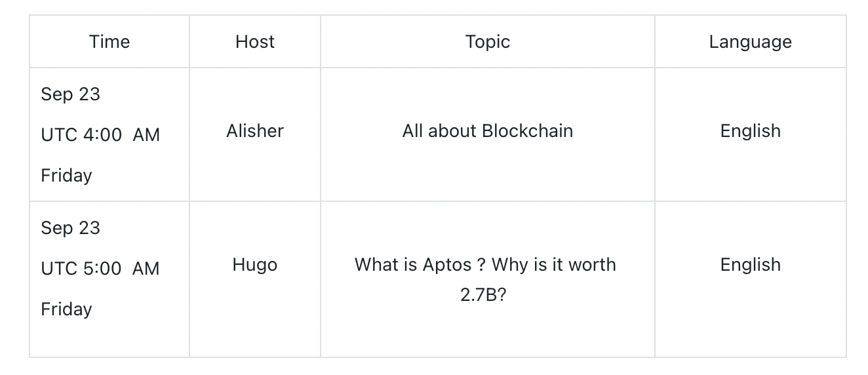Click the Time column header
Screen dimensions: 868x375
(x=109, y=42)
